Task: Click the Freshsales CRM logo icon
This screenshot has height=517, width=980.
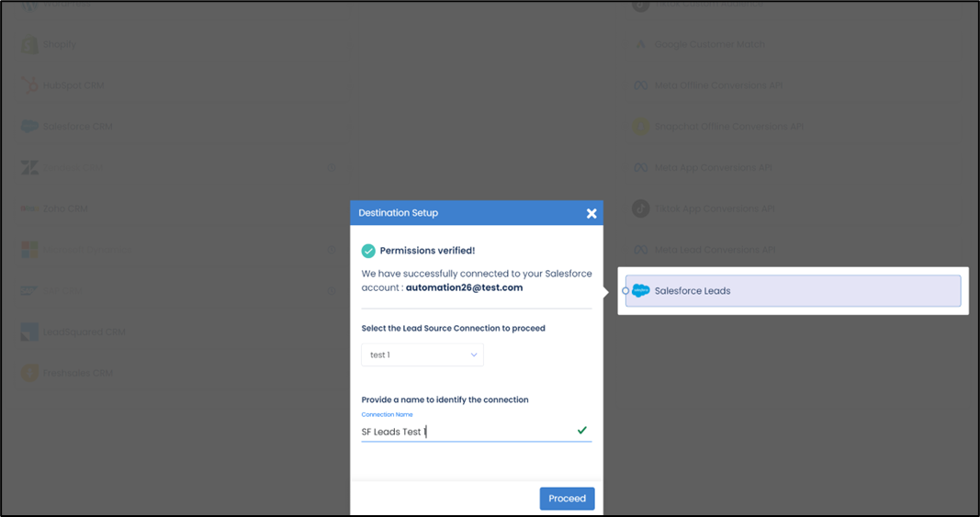Action: [29, 373]
